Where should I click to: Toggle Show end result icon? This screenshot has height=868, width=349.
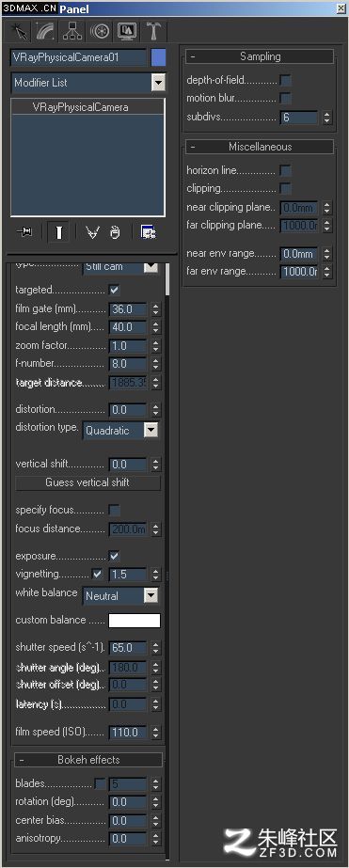(58, 232)
